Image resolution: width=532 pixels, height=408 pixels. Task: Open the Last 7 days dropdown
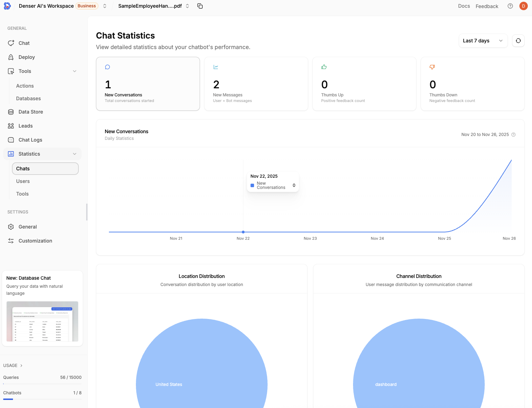click(x=483, y=41)
